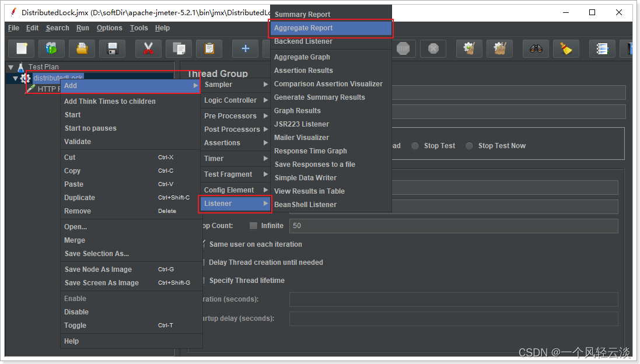Image resolution: width=640 pixels, height=364 pixels.
Task: Expand the Sampler submenu
Action: (236, 85)
